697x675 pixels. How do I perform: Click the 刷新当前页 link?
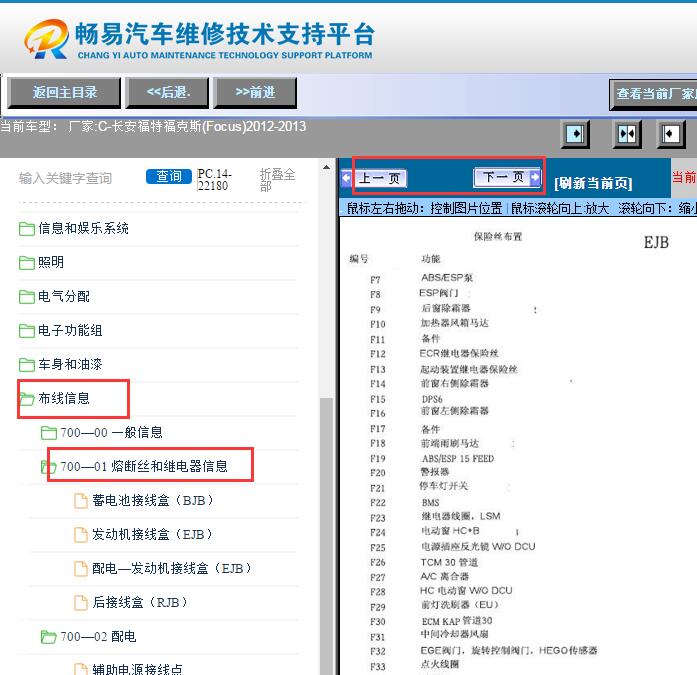[x=593, y=183]
